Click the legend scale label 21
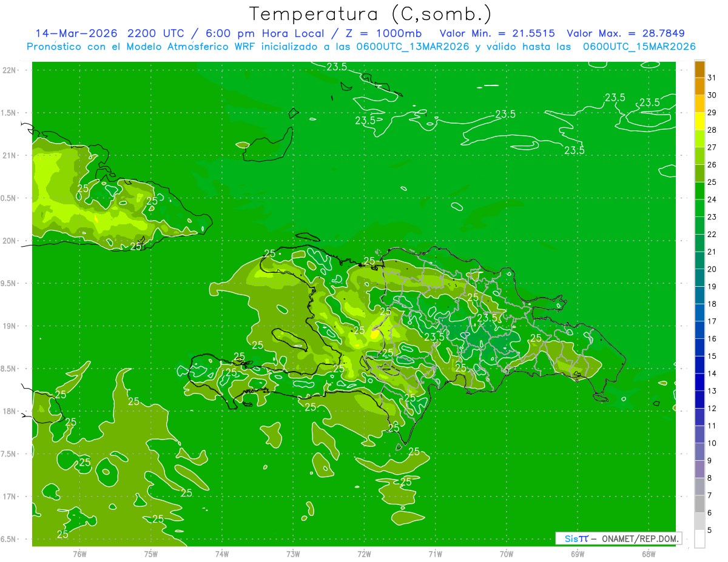This screenshot has width=728, height=562. pyautogui.click(x=712, y=252)
